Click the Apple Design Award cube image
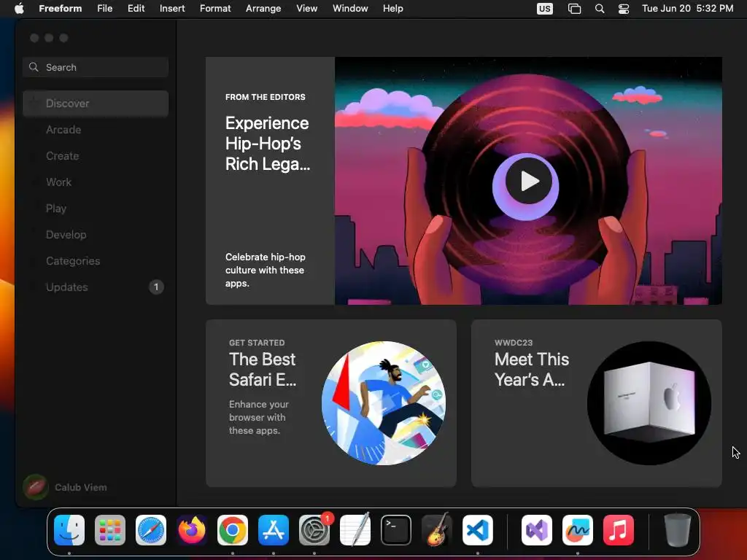Screen dimensions: 747x560 649,402
